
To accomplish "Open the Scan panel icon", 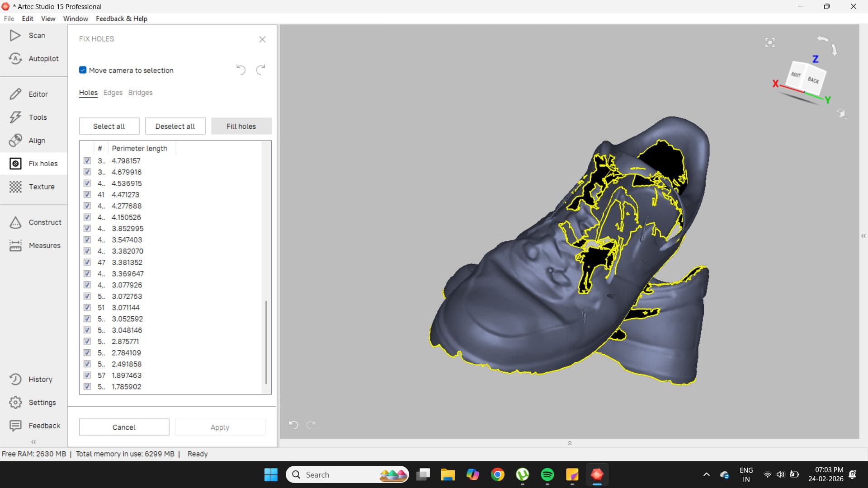I will pos(15,35).
